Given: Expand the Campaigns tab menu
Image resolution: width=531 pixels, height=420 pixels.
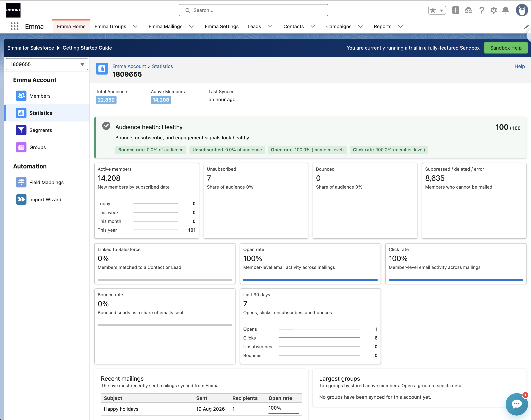Looking at the screenshot, I should (360, 27).
